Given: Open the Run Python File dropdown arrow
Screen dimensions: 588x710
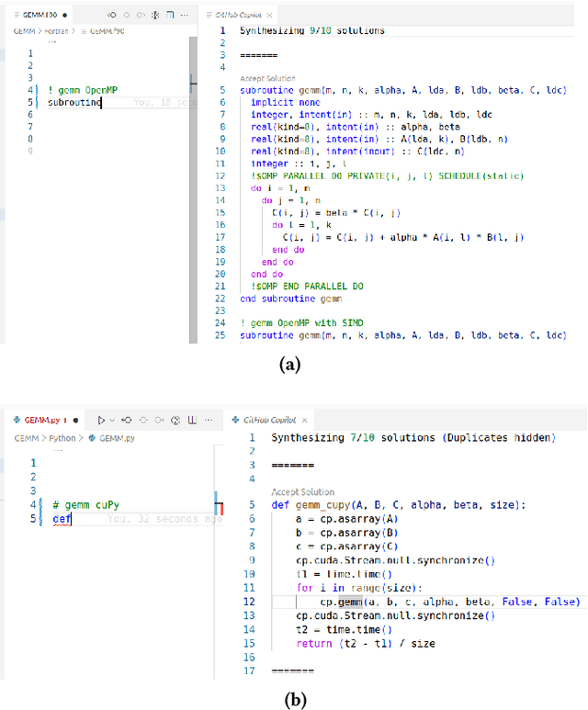Looking at the screenshot, I should 112,420.
